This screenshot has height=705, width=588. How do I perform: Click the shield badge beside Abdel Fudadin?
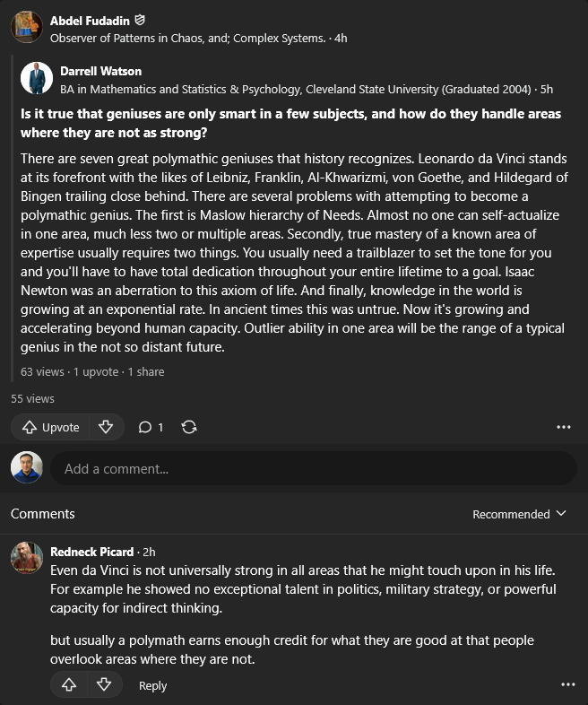[x=140, y=21]
